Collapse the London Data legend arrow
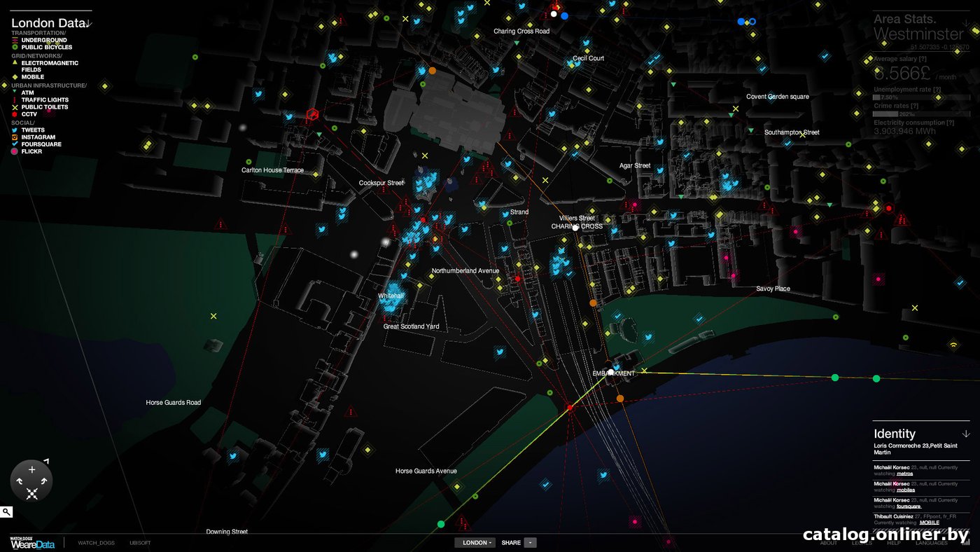This screenshot has width=980, height=552. (x=90, y=23)
